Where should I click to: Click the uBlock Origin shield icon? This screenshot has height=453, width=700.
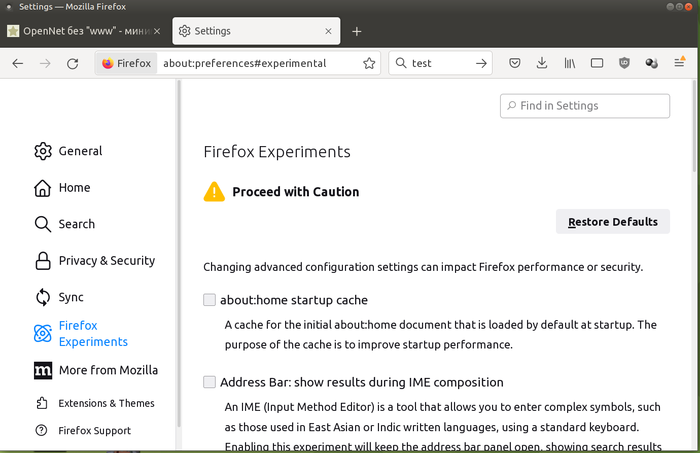(625, 63)
